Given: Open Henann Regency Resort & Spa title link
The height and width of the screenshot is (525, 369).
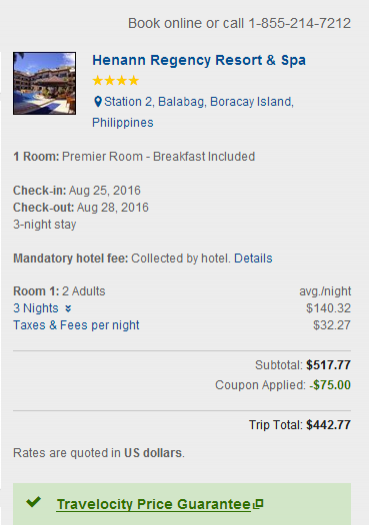Looking at the screenshot, I should pyautogui.click(x=199, y=60).
